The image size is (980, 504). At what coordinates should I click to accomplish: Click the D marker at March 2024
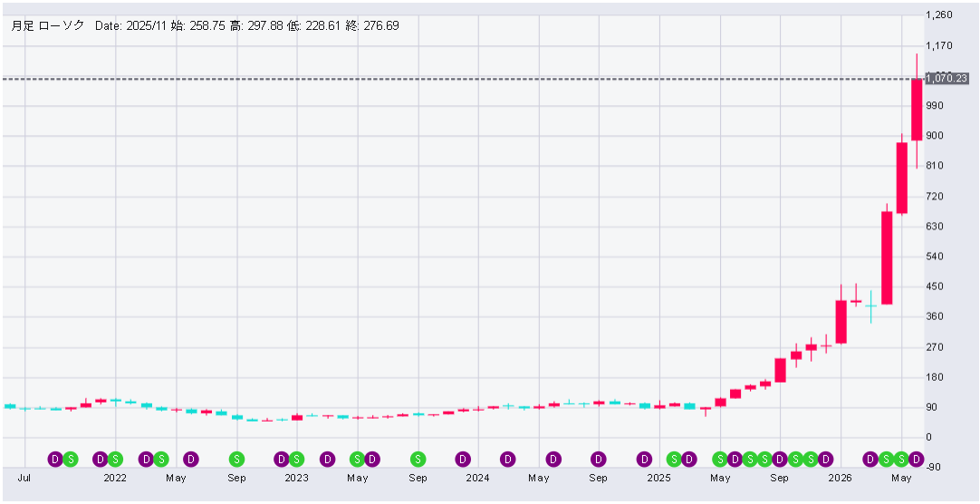click(508, 460)
